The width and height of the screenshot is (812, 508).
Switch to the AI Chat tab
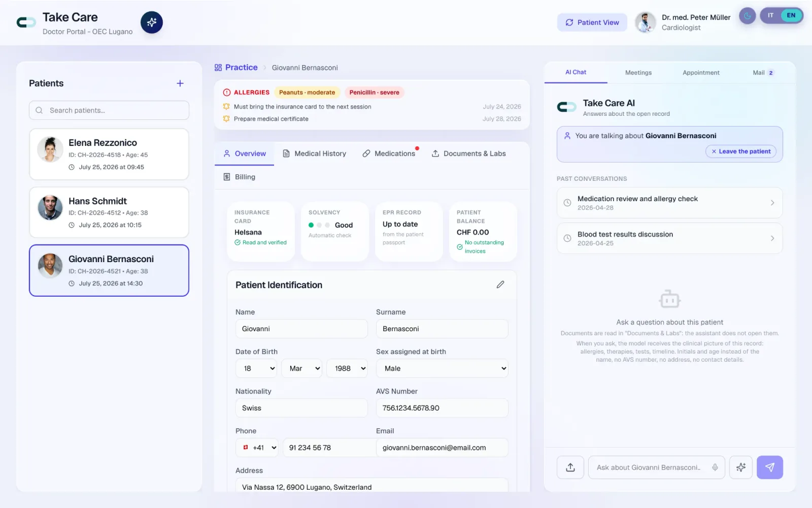pos(576,72)
